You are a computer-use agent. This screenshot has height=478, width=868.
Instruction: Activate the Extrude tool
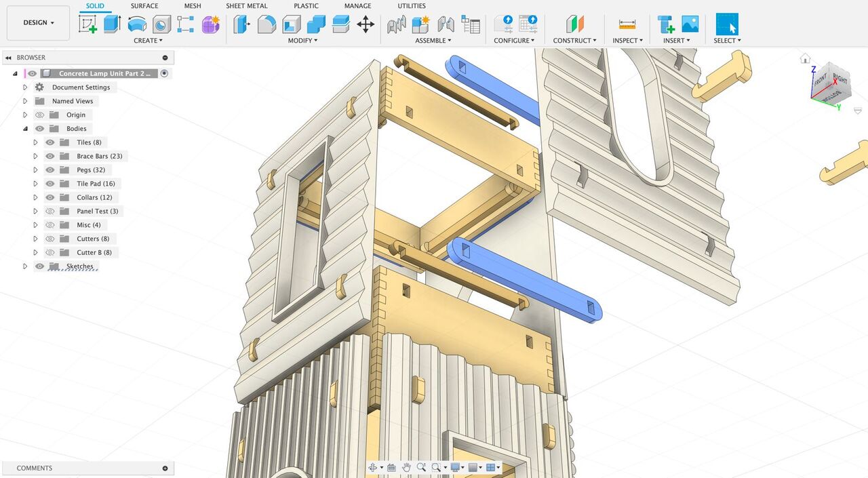(x=112, y=24)
